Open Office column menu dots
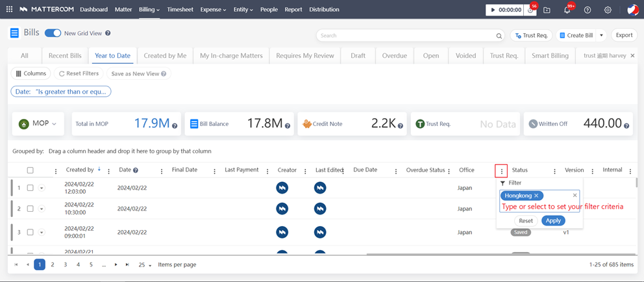 click(501, 171)
